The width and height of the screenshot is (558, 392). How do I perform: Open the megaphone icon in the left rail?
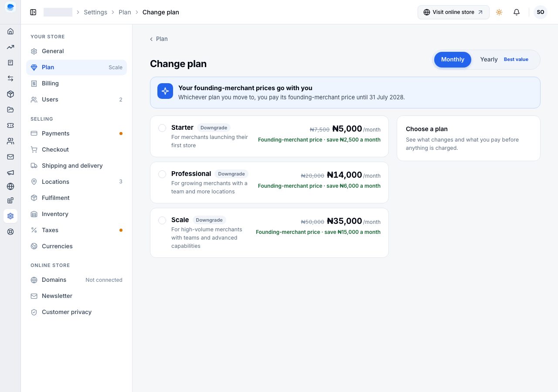pyautogui.click(x=10, y=172)
